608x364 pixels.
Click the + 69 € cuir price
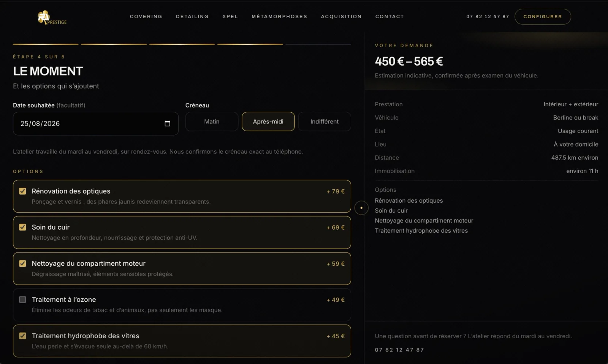click(336, 227)
